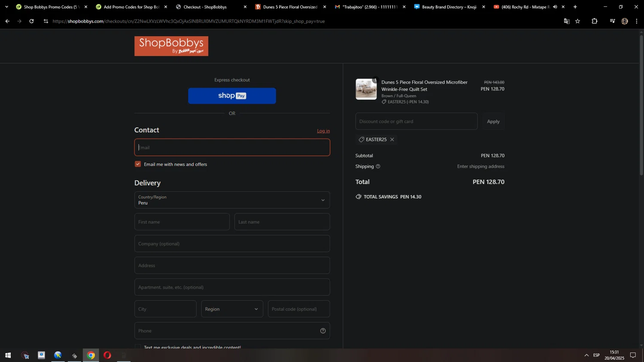The image size is (644, 362).
Task: Click the ESP language indicator
Action: tap(596, 355)
